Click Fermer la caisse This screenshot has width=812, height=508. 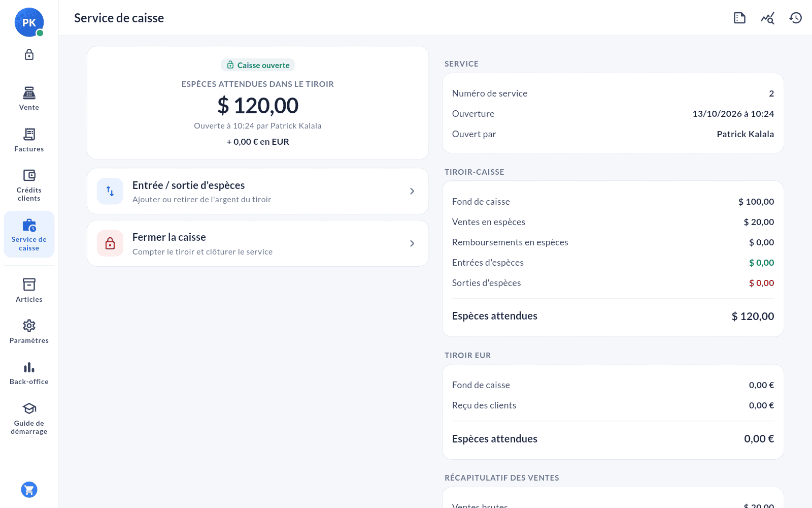pyautogui.click(x=258, y=243)
